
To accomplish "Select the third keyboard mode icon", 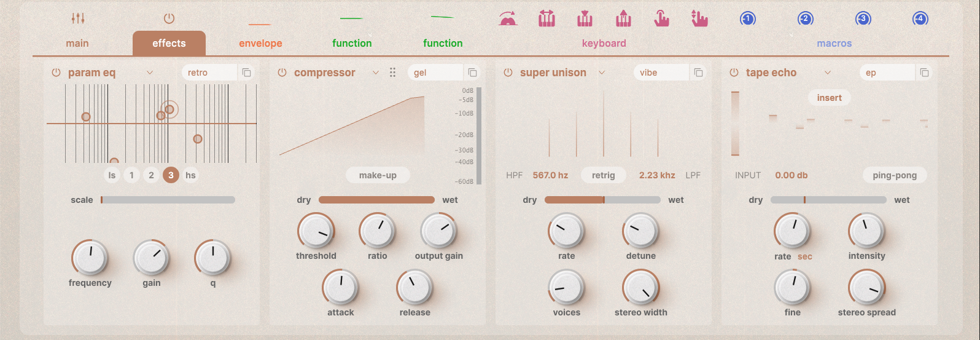I will point(585,18).
